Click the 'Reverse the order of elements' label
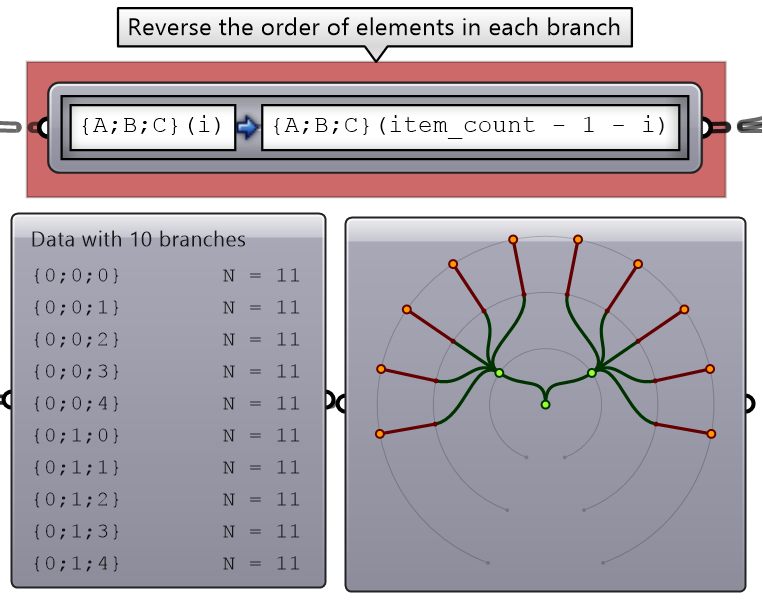The width and height of the screenshot is (763, 601). (375, 27)
